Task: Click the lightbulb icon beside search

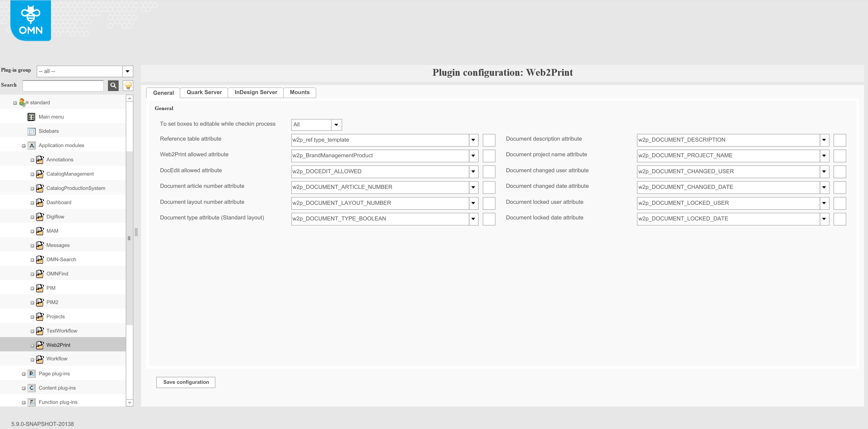Action: click(128, 86)
